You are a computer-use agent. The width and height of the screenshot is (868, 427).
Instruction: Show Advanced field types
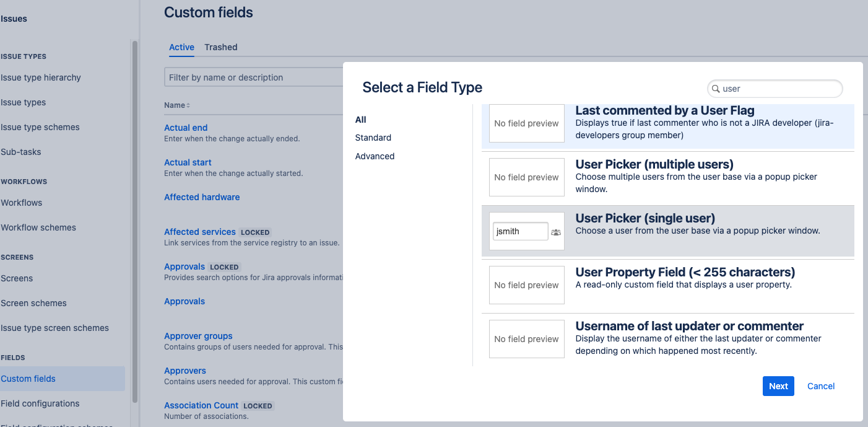pyautogui.click(x=375, y=156)
